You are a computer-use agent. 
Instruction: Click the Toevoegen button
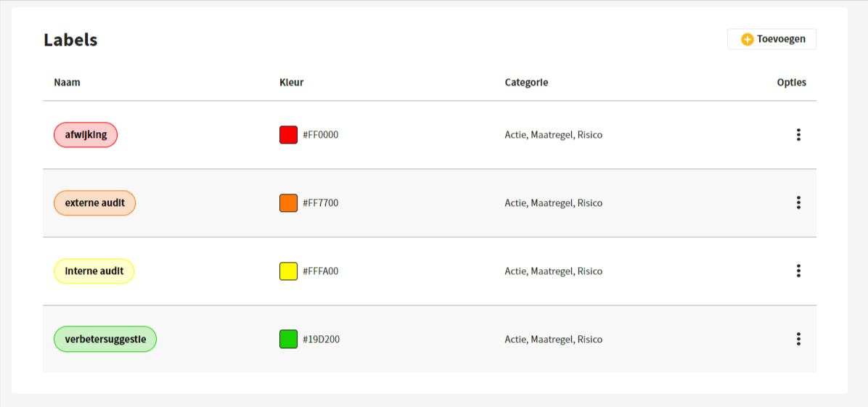click(x=771, y=39)
